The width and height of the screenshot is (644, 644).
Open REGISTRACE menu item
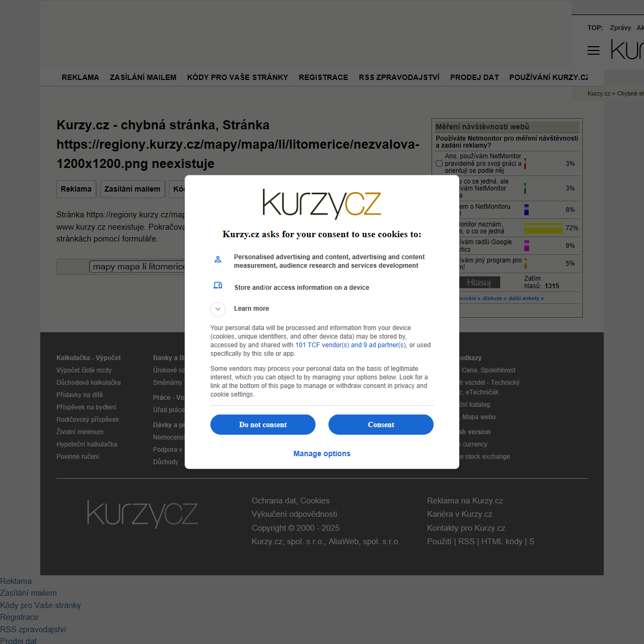[324, 77]
